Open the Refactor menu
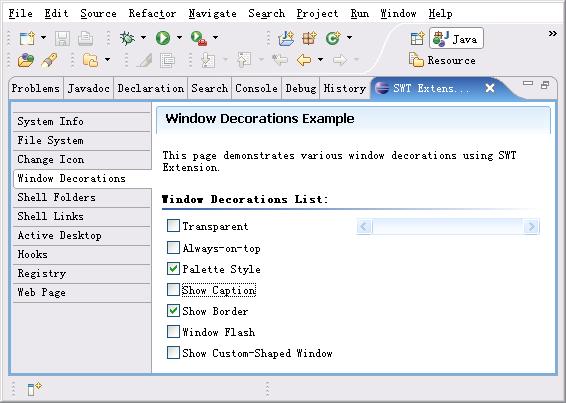This screenshot has height=403, width=566. (152, 14)
